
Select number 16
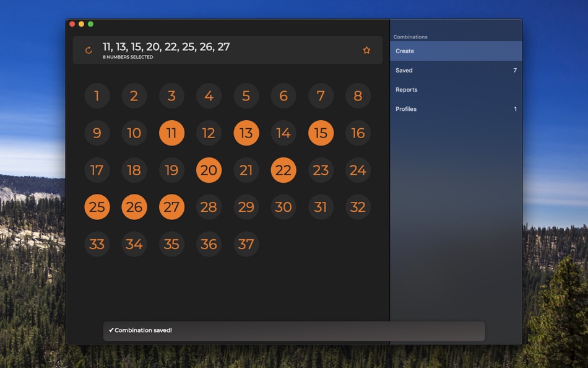click(358, 133)
